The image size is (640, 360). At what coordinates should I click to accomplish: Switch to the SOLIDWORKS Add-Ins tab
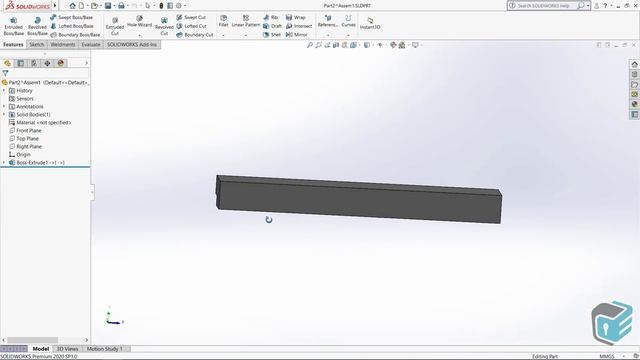132,44
